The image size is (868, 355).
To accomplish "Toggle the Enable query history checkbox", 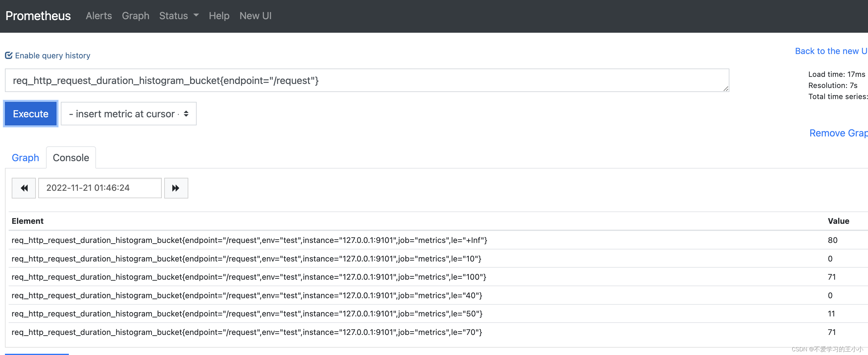I will [9, 55].
